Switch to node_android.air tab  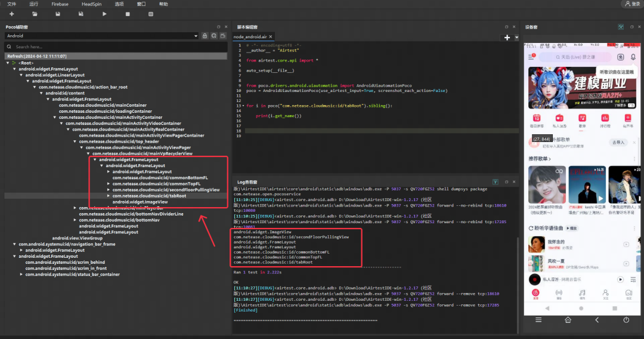point(252,37)
